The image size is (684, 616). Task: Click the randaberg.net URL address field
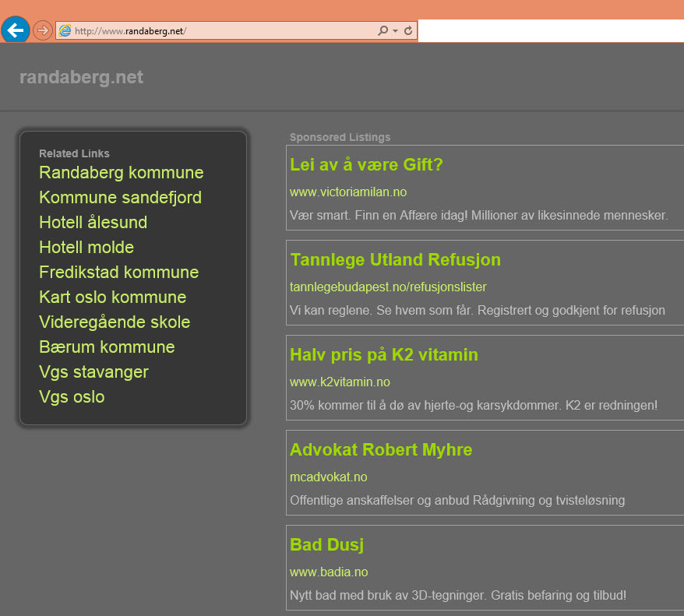(218, 31)
